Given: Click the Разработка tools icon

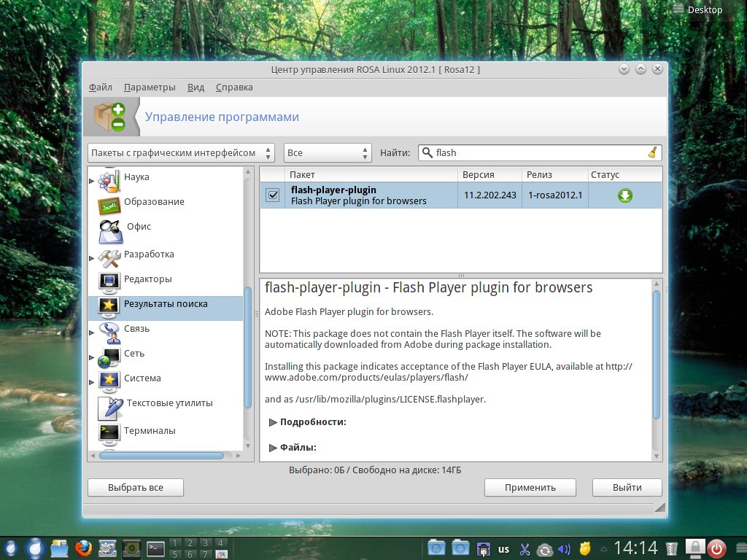Looking at the screenshot, I should click(109, 258).
